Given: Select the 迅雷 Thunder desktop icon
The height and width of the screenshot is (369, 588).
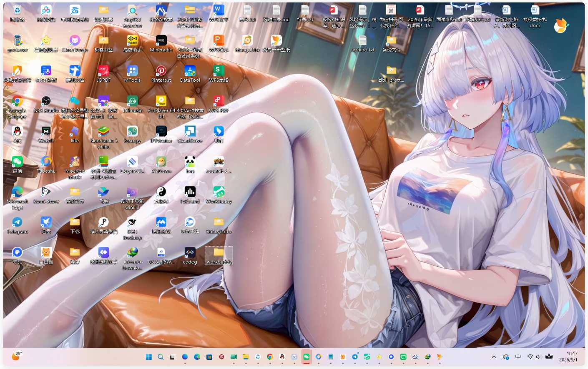Looking at the screenshot, I should [46, 226].
